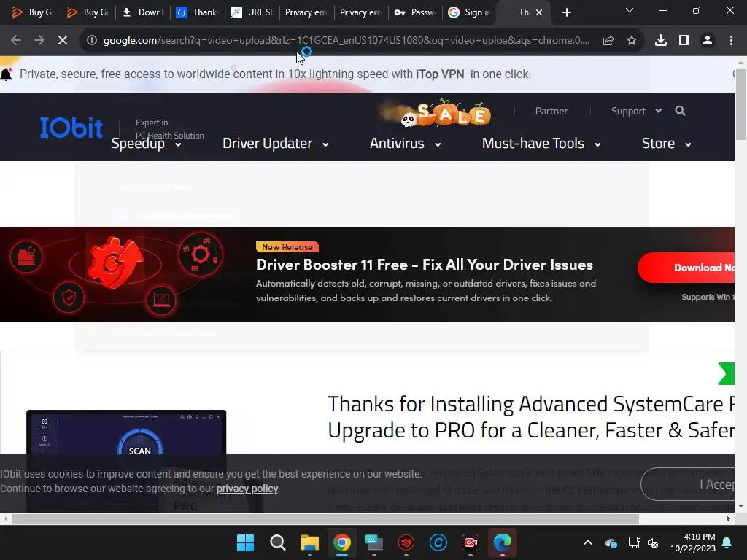This screenshot has width=747, height=560.
Task: Open a new browser tab
Action: pyautogui.click(x=566, y=12)
